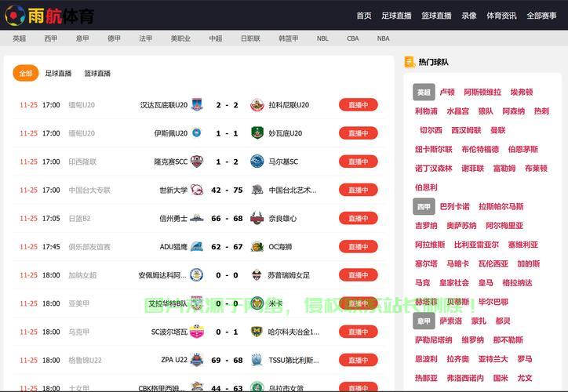Click the 汉达瓦底联U20 team badge
This screenshot has width=568, height=392.
click(197, 105)
